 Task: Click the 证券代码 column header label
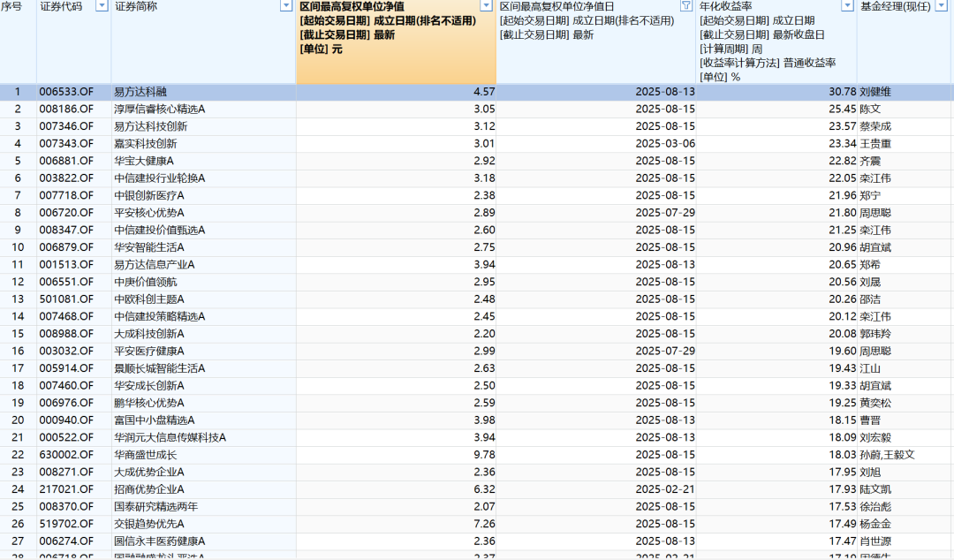coord(61,7)
